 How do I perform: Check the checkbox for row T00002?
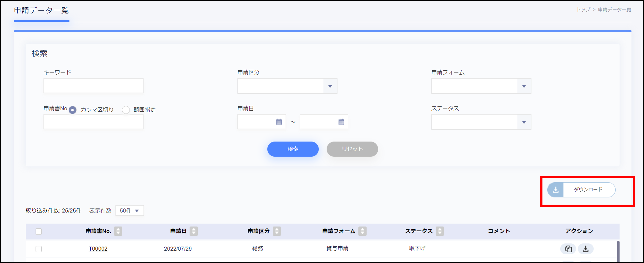point(38,249)
